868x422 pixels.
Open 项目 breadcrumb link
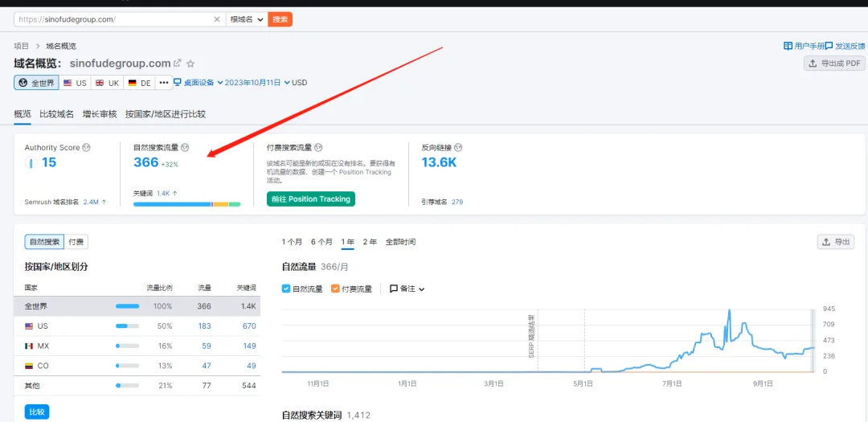click(22, 46)
